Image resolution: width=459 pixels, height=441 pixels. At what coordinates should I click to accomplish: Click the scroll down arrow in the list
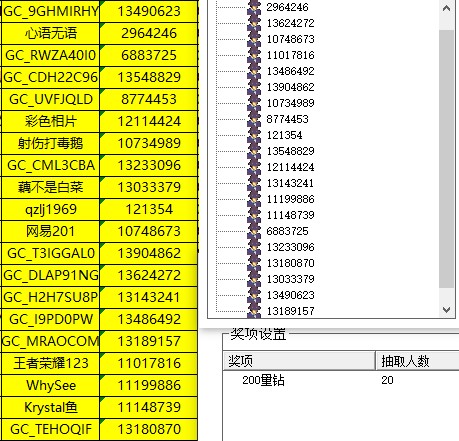tap(446, 310)
